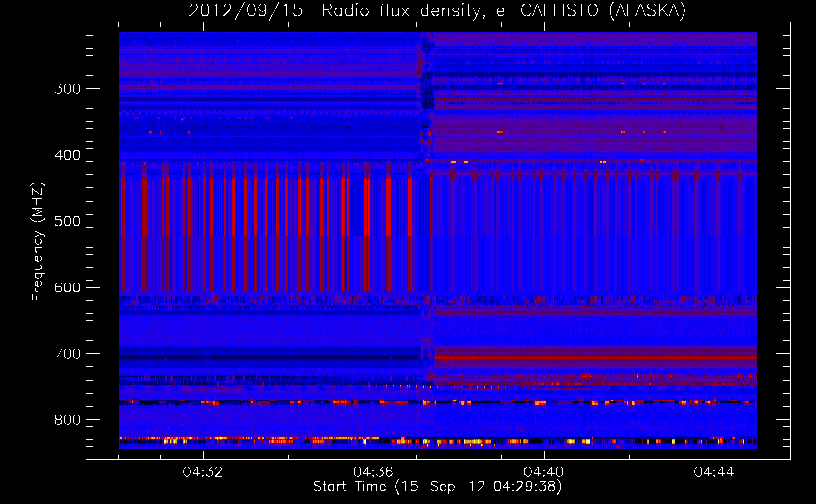Viewport: 816px width, 504px height.
Task: Click the 400 frequency tick label
Action: [x=68, y=155]
